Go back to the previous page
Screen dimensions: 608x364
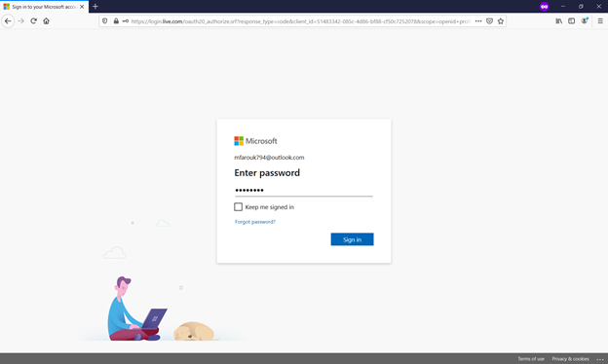(8, 20)
